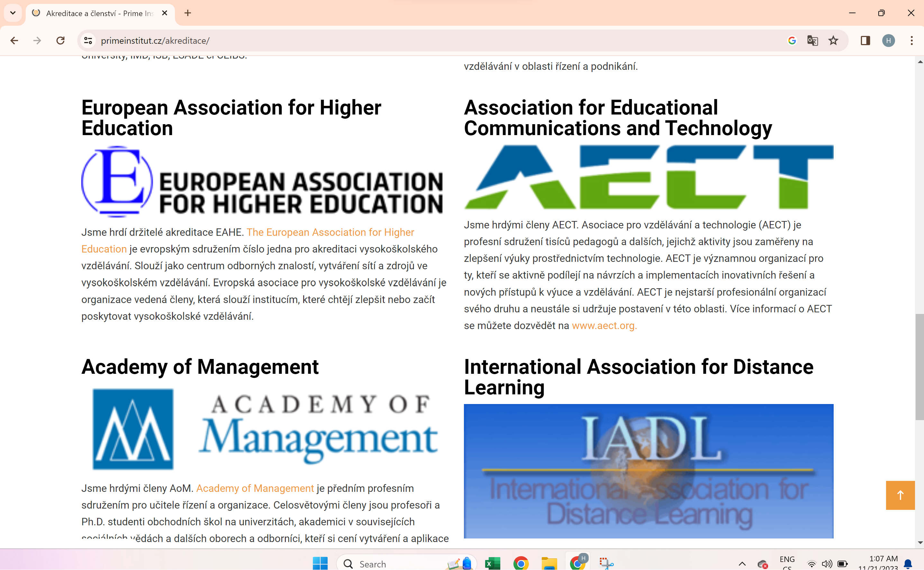Viewport: 924px width, 570px height.
Task: Bookmark this page with the star icon
Action: point(833,40)
